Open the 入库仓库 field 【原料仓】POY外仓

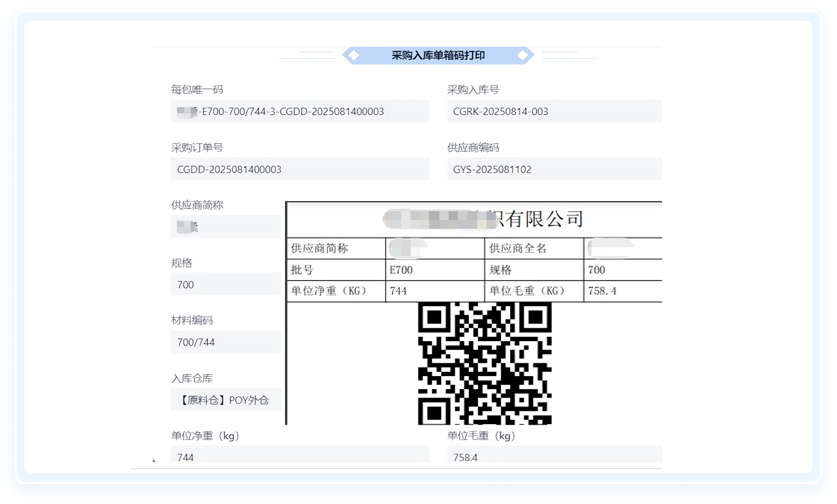[x=226, y=400]
